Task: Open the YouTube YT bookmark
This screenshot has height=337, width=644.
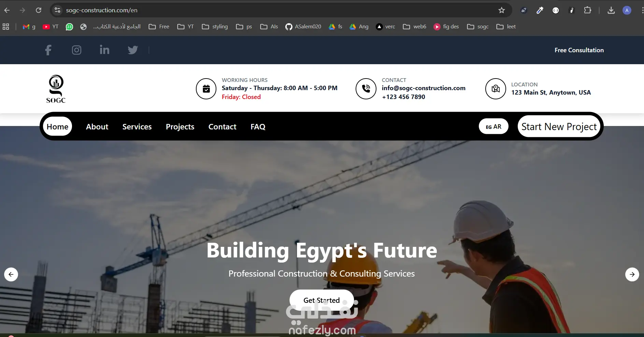Action: [51, 27]
